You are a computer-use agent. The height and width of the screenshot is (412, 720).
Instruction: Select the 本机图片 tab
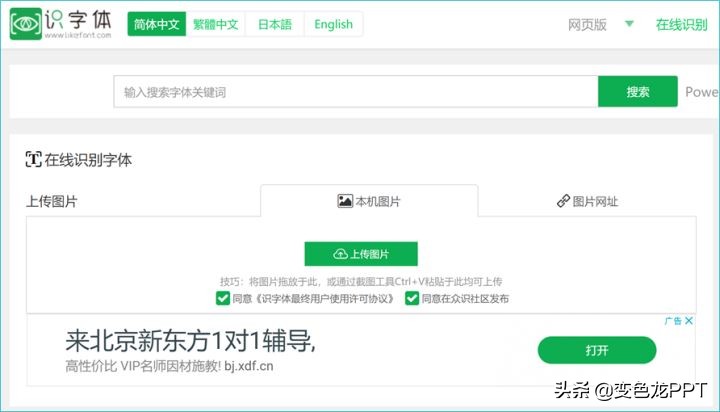click(369, 201)
